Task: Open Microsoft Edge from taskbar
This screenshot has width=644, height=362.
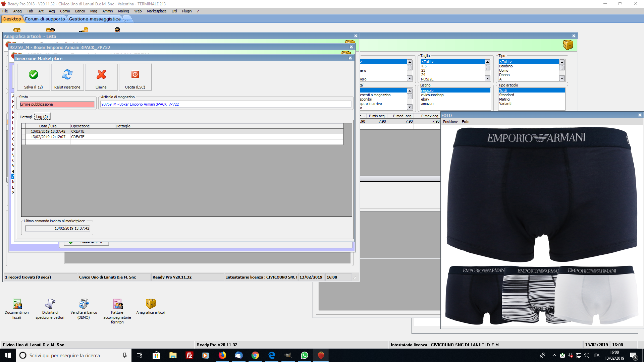Action: tap(272, 355)
